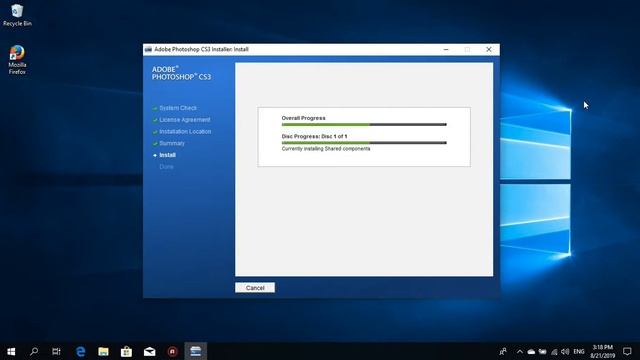Minimize the Photoshop CS3 installer window

click(446, 49)
